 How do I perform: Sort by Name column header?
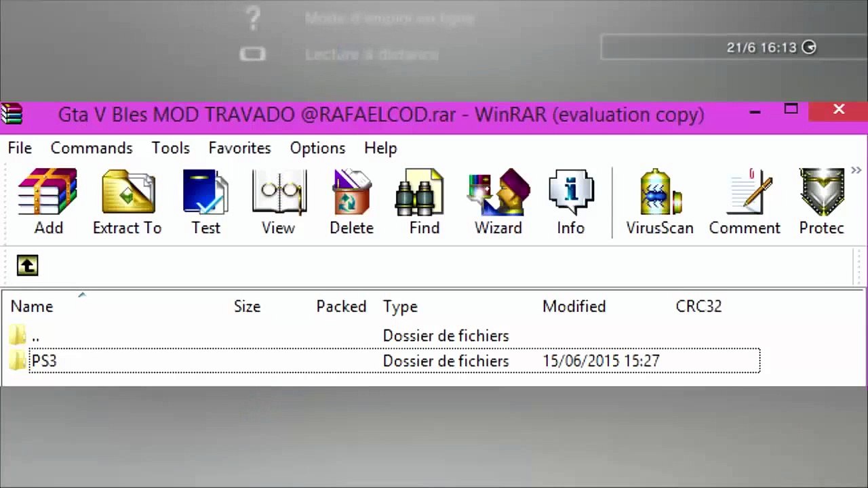tap(32, 306)
